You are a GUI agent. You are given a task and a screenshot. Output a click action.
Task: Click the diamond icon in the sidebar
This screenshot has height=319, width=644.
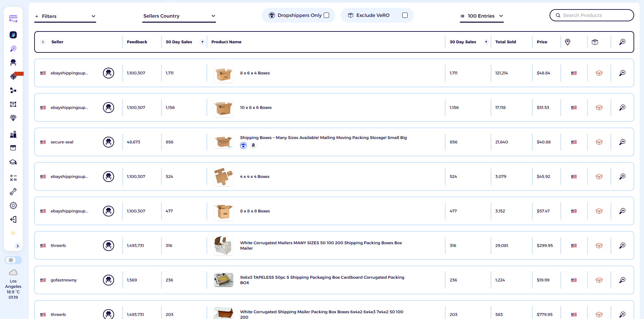13,118
